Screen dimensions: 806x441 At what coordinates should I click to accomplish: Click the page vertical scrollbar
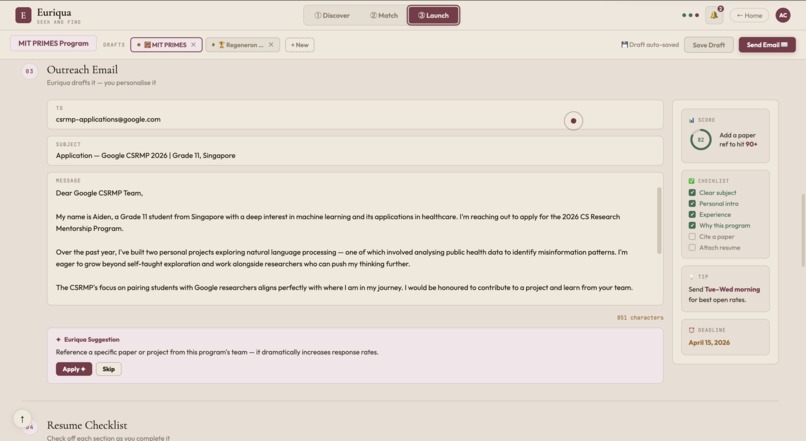point(803,230)
